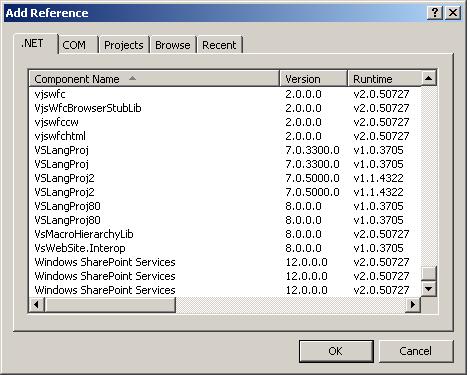Sort list by Version column
Viewport: 470px width, 375px height.
click(313, 79)
